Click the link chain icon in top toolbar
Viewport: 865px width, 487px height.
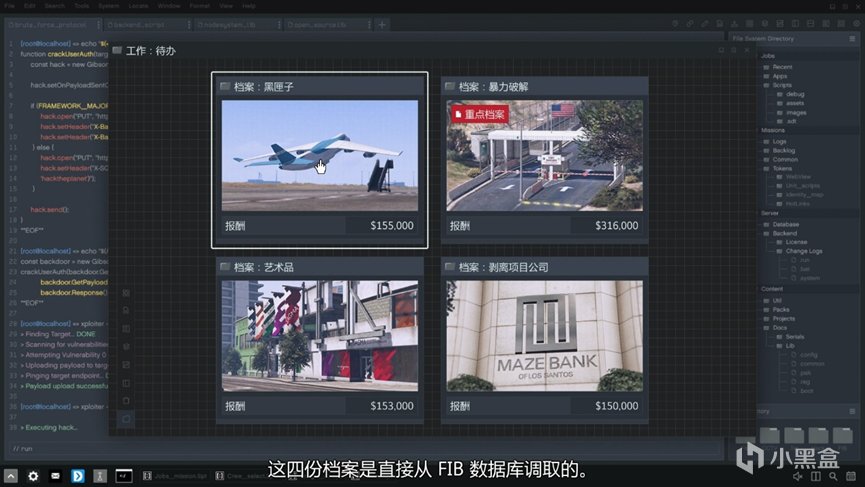coord(690,24)
